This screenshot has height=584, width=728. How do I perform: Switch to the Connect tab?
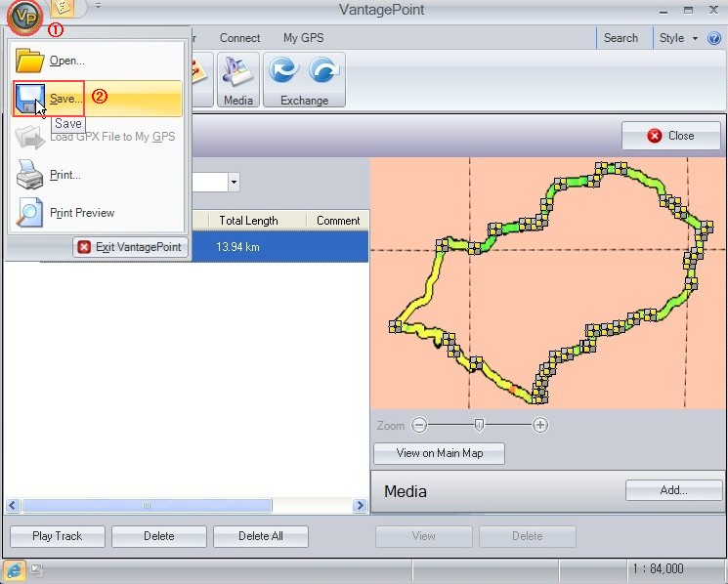click(x=239, y=38)
